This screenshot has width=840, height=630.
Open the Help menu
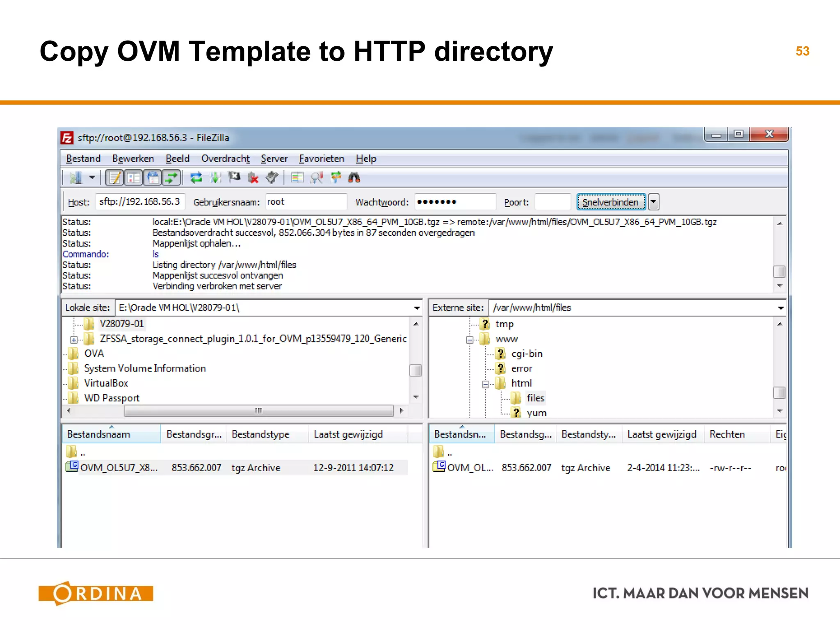click(x=366, y=159)
